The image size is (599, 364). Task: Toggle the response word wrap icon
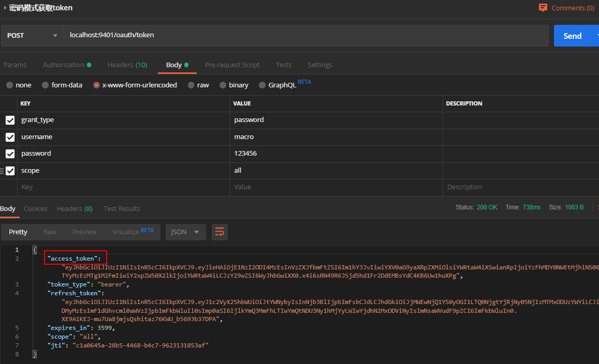220,232
